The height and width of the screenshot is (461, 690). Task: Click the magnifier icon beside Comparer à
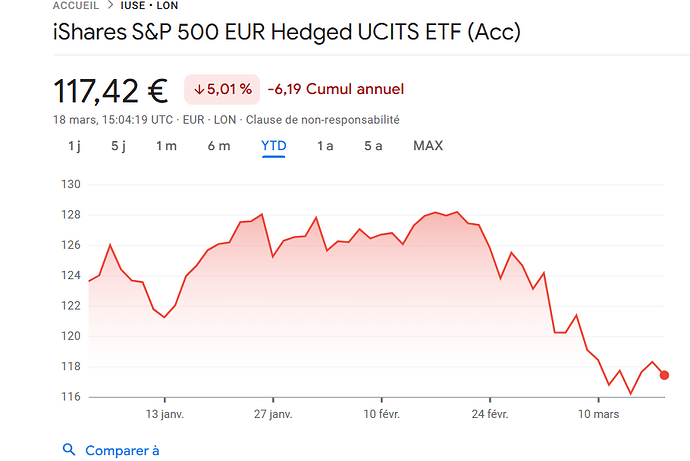coord(69,450)
